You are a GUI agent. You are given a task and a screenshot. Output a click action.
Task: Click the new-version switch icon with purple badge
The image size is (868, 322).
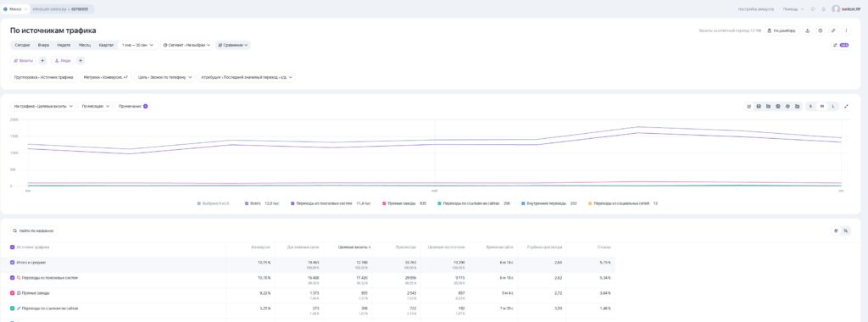[x=841, y=46]
